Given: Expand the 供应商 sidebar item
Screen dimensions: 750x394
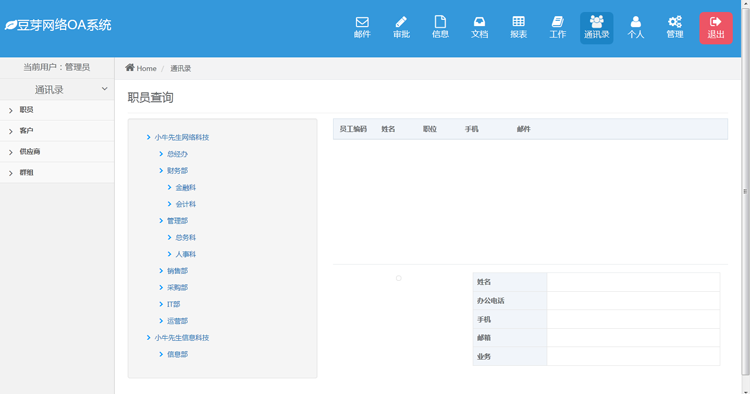Looking at the screenshot, I should tap(57, 152).
